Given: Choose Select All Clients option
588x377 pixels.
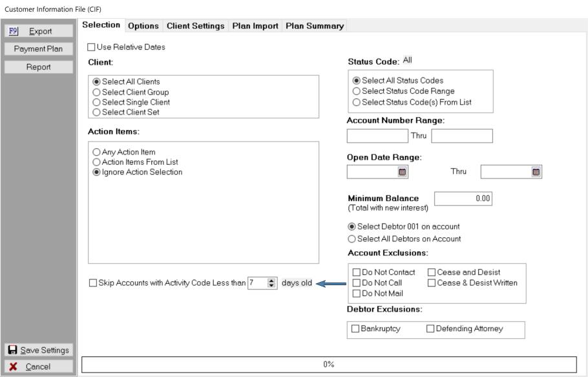Looking at the screenshot, I should pyautogui.click(x=96, y=81).
